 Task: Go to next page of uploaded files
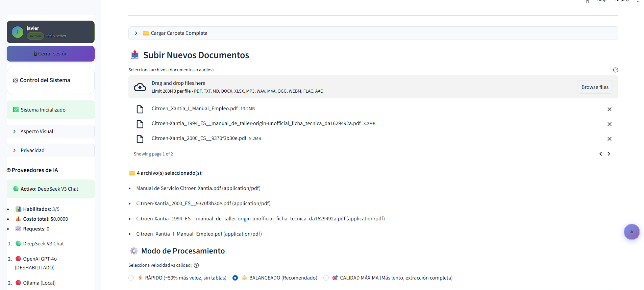click(609, 154)
